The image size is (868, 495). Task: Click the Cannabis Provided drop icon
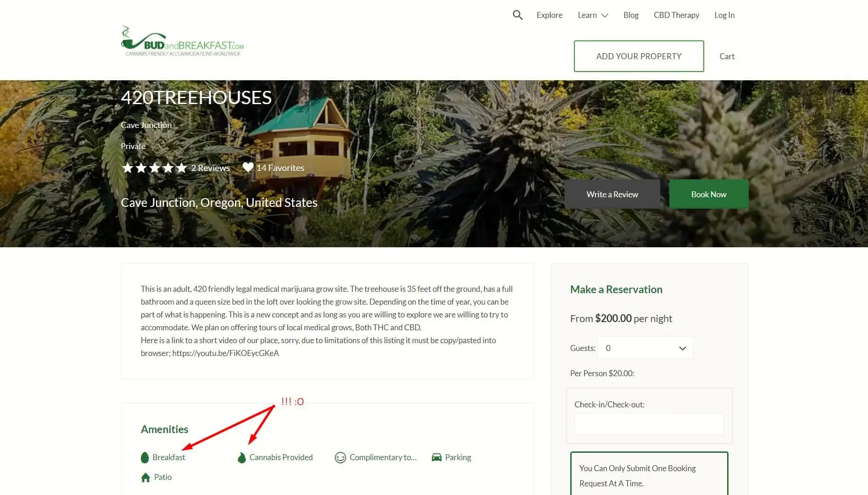(x=242, y=457)
